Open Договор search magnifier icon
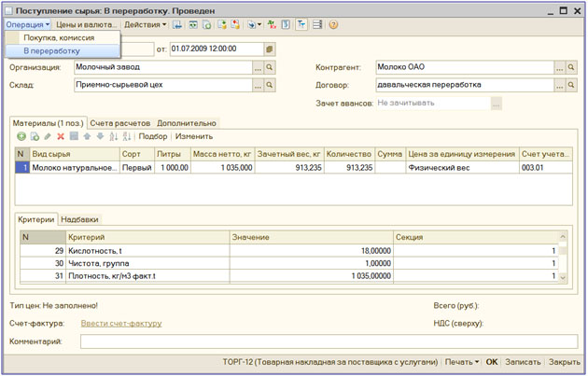 [x=571, y=85]
